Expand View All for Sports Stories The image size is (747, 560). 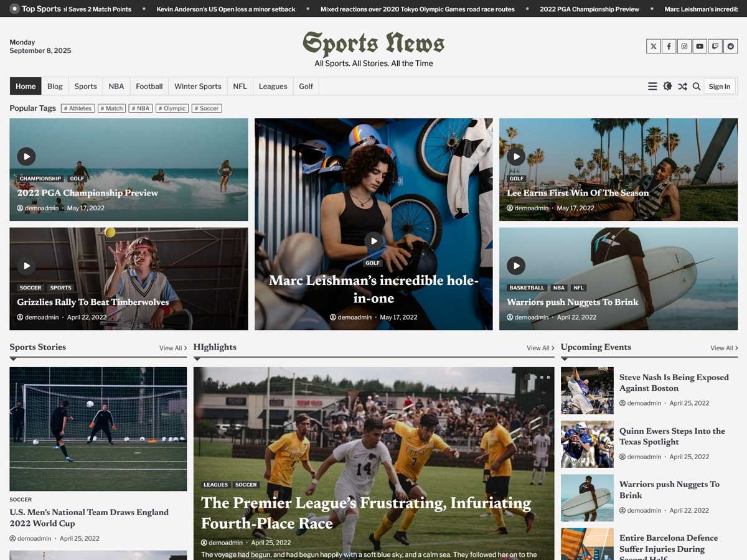click(172, 348)
